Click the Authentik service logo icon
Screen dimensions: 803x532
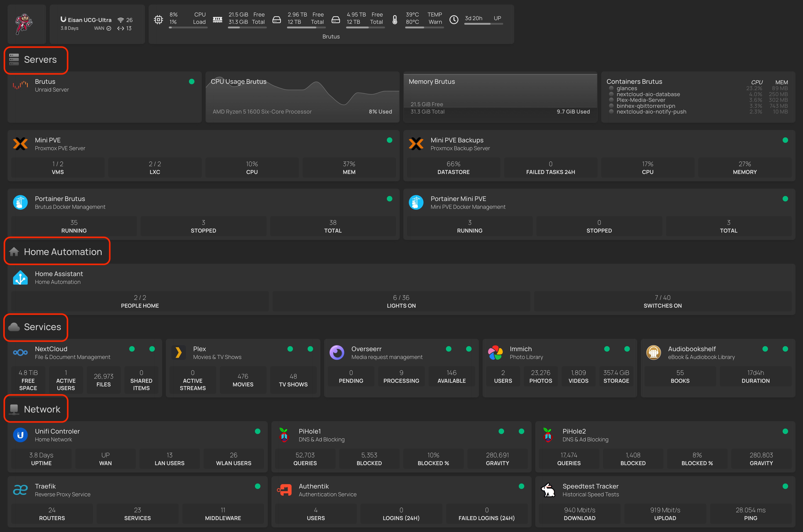[284, 490]
